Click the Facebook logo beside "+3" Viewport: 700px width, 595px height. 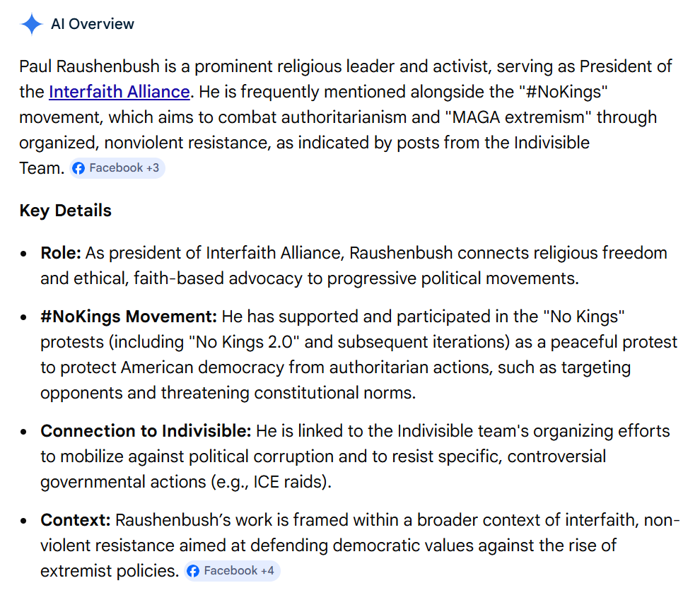[78, 168]
